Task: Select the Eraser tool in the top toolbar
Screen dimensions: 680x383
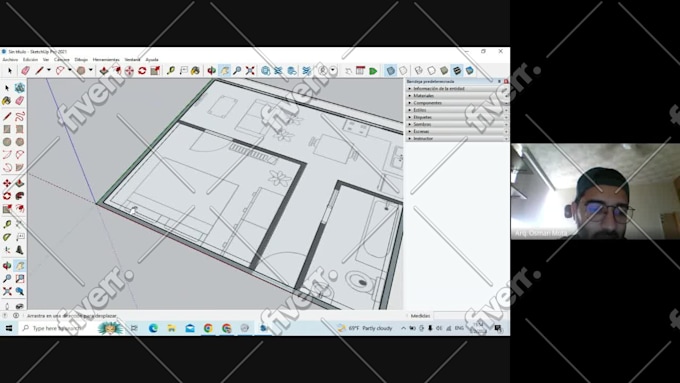Action: click(x=26, y=71)
